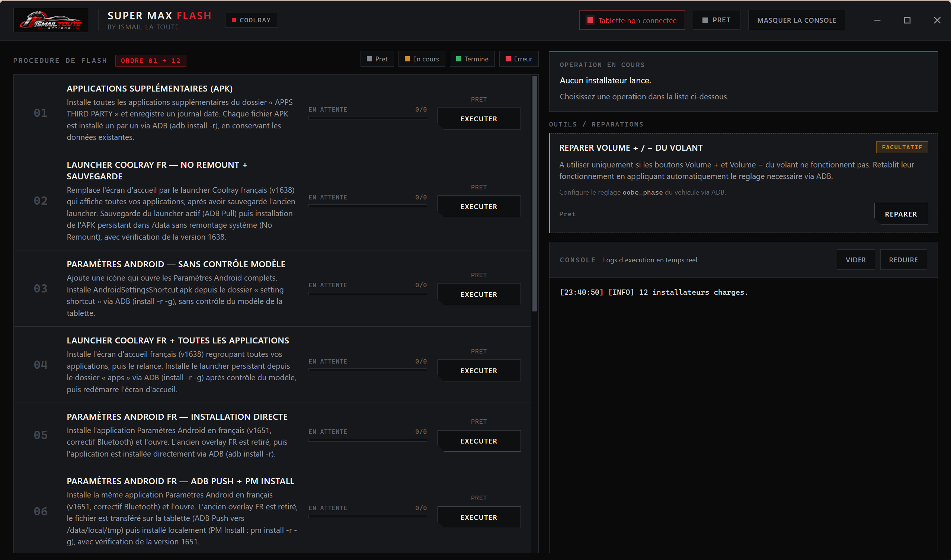Click the red COOLRAY model badge
Image resolution: width=951 pixels, height=560 pixels.
(x=252, y=20)
